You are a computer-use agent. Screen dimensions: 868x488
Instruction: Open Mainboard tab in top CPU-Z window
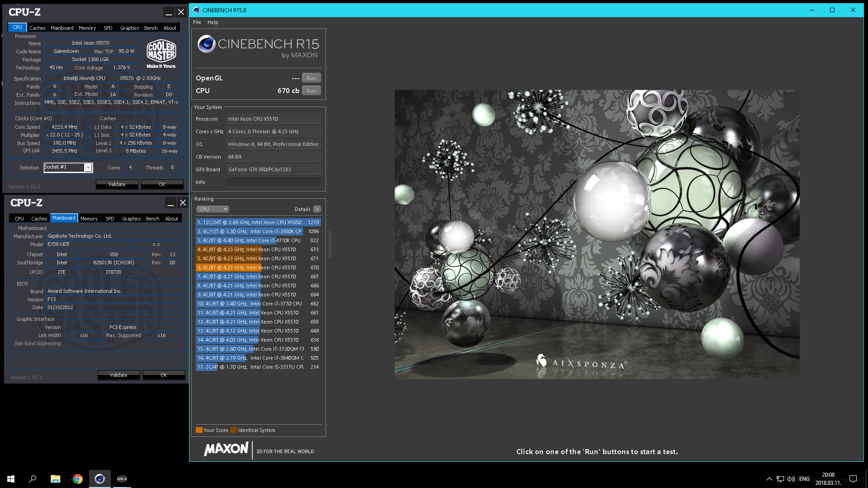click(x=62, y=28)
